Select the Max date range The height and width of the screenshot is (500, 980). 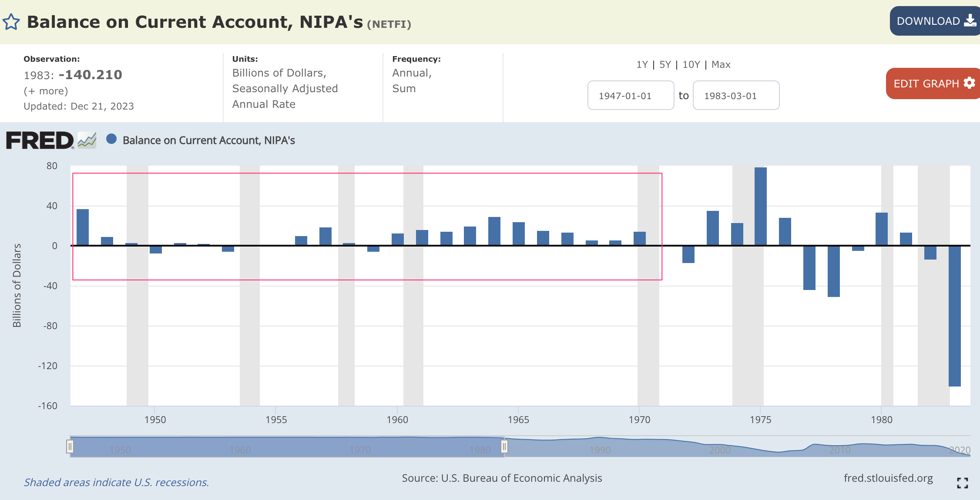point(721,65)
